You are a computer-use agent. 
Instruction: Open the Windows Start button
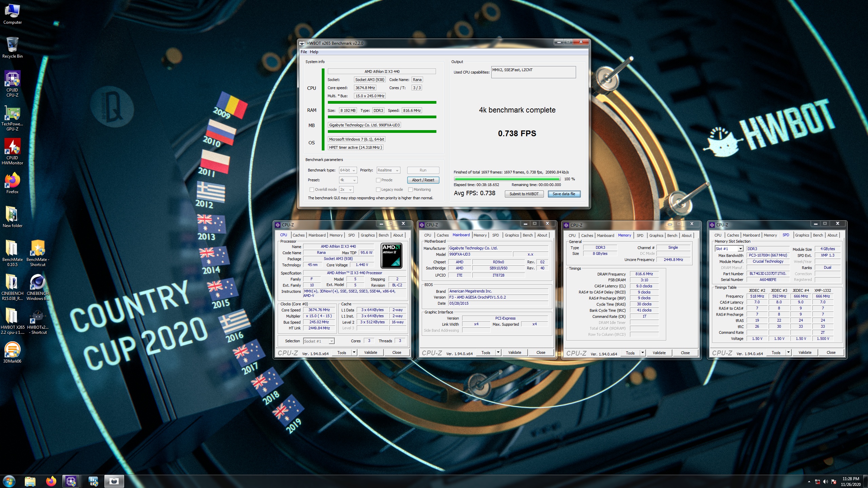pos(9,481)
